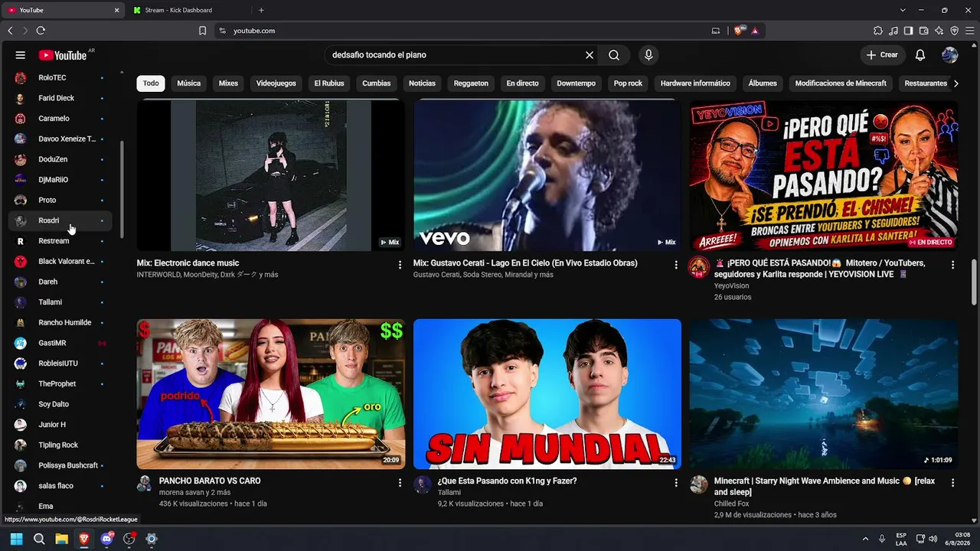Open the YeyoVision channel name link

(731, 285)
